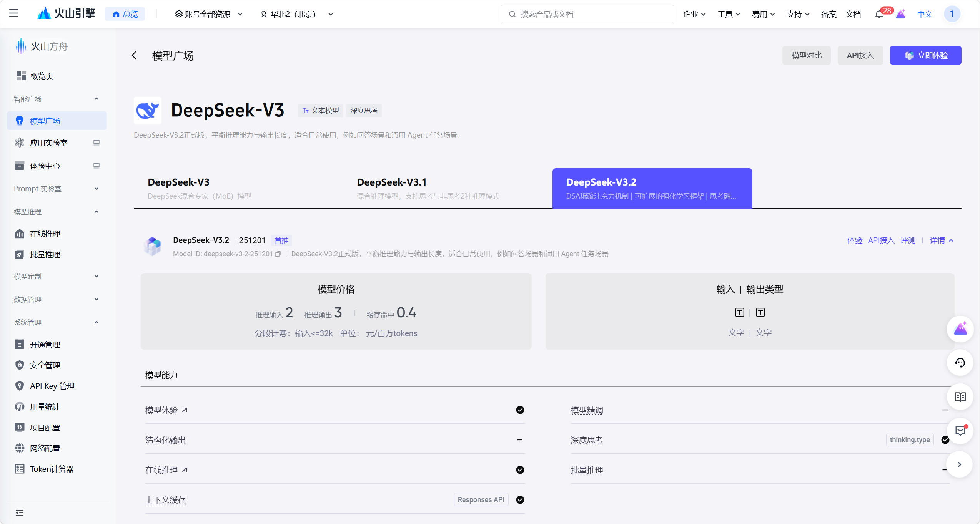
Task: Copy the Model ID deepseek-v3-2-251201
Action: pyautogui.click(x=278, y=254)
